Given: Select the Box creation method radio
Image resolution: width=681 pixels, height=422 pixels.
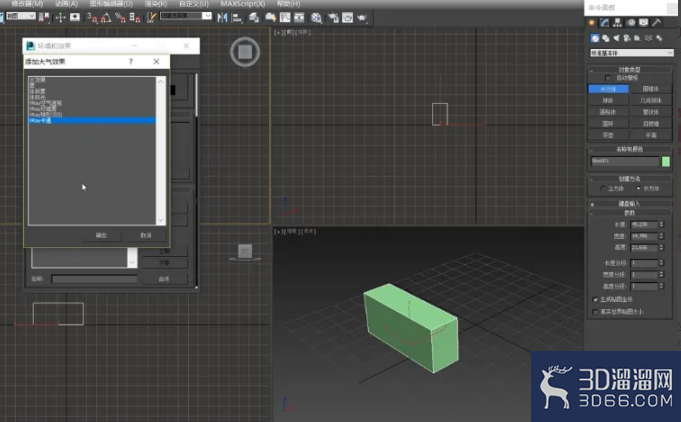Looking at the screenshot, I should (x=638, y=188).
